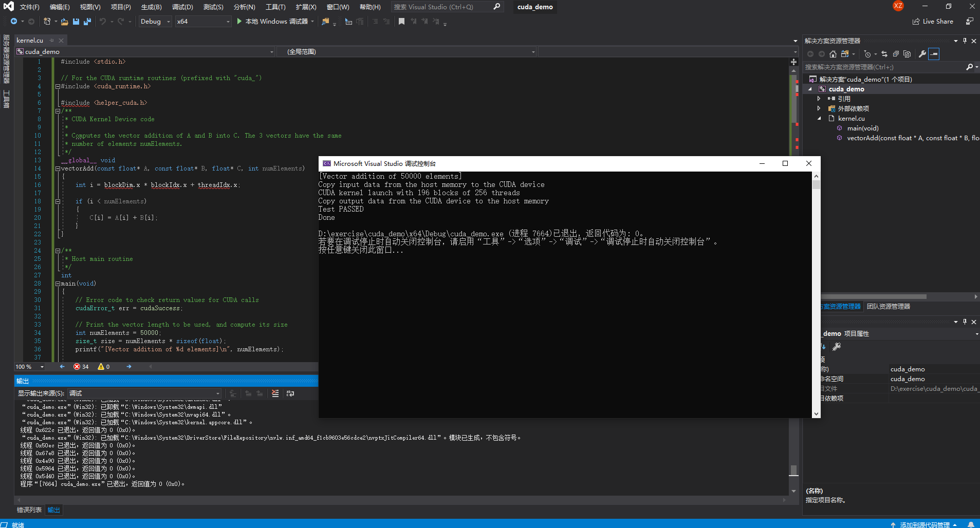980x528 pixels.
Task: Toggle word wrap in the output pane
Action: click(290, 393)
